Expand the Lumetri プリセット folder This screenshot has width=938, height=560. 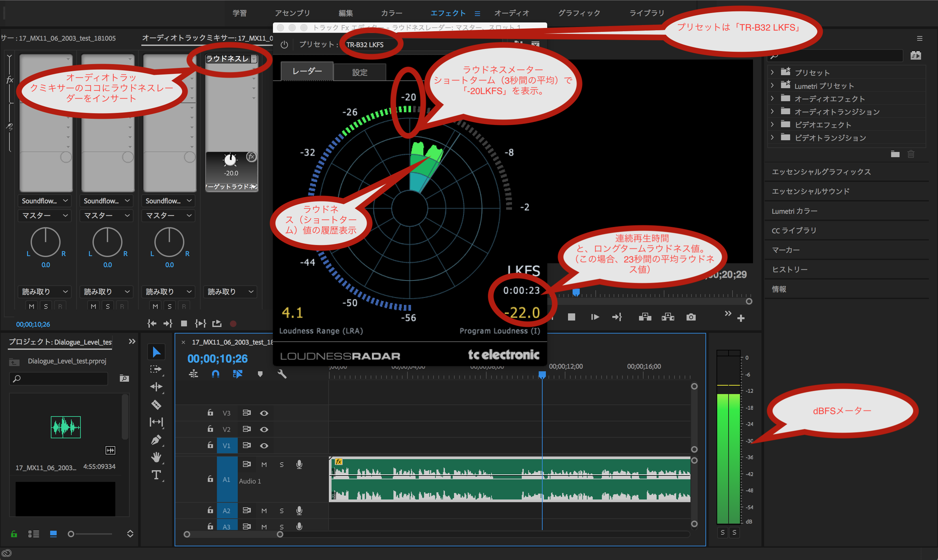(773, 86)
